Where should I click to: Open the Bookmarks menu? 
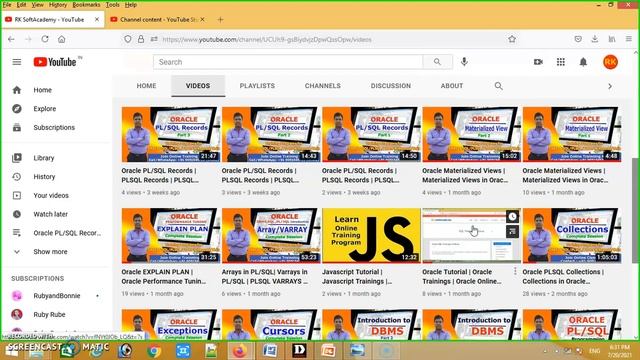86,5
